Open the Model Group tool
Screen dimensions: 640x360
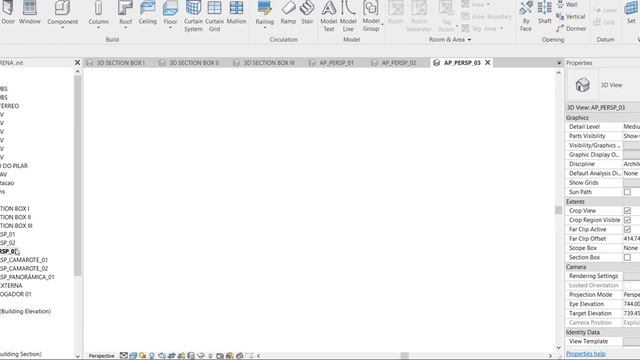point(371,16)
